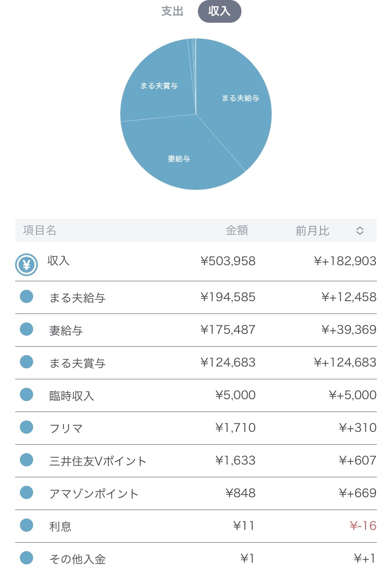Viewport: 392px width, 573px height.
Task: Click the blue dot beside 臨時収入
Action: coord(27,395)
